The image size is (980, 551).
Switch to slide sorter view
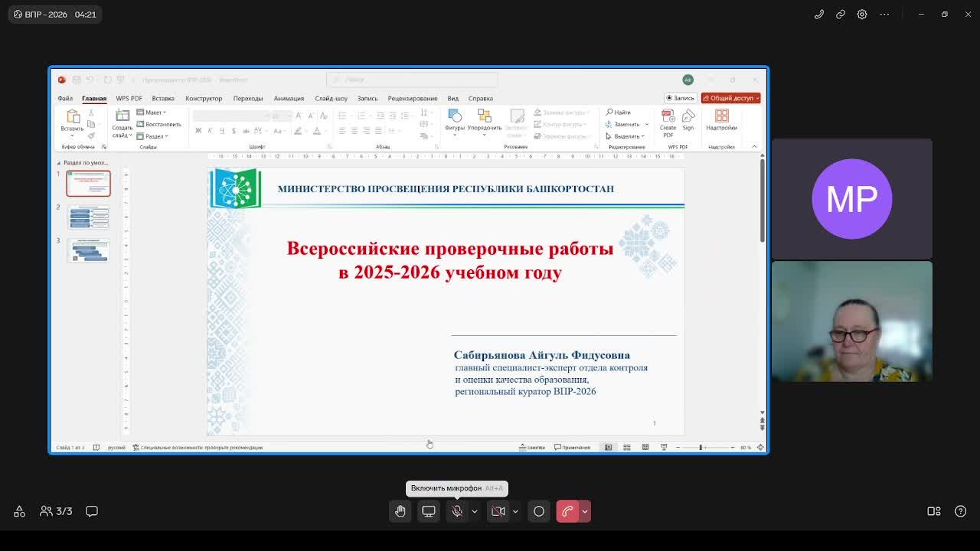click(x=626, y=447)
